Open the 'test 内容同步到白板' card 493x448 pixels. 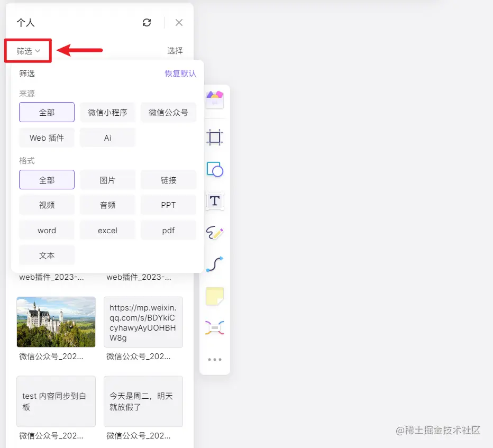56,401
